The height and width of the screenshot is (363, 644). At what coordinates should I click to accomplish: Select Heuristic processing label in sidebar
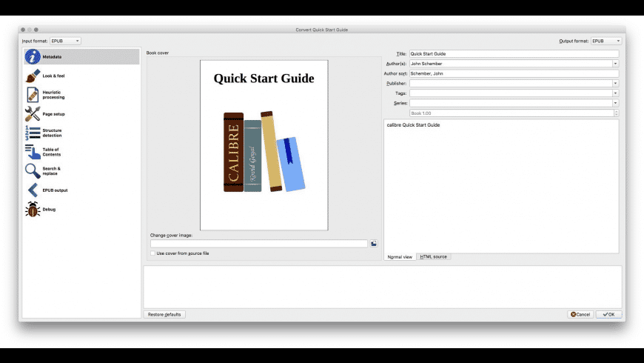[53, 95]
